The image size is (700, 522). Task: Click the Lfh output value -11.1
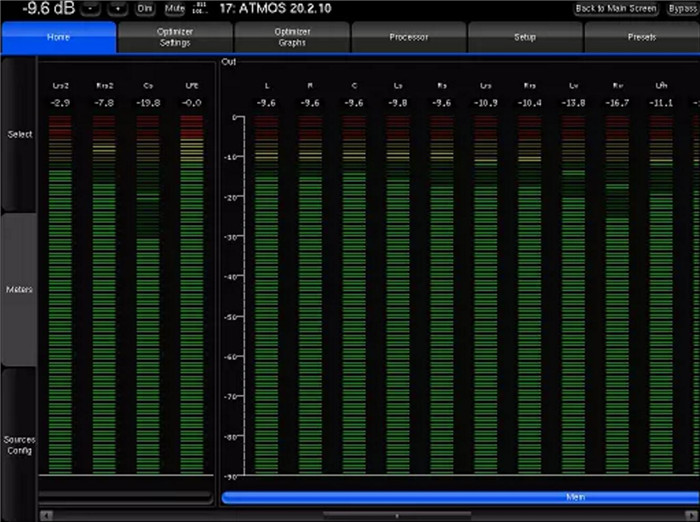661,103
